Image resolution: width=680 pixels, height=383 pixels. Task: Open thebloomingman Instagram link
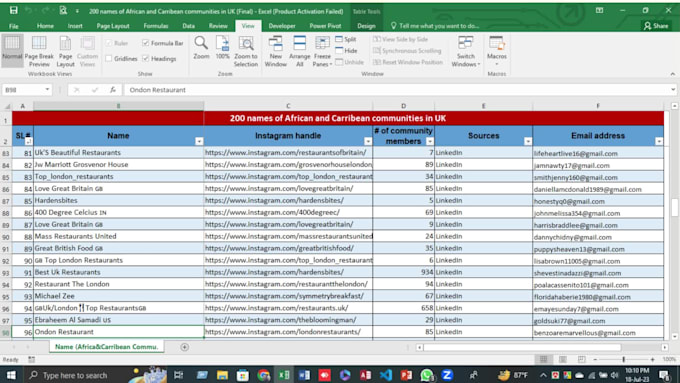281,320
